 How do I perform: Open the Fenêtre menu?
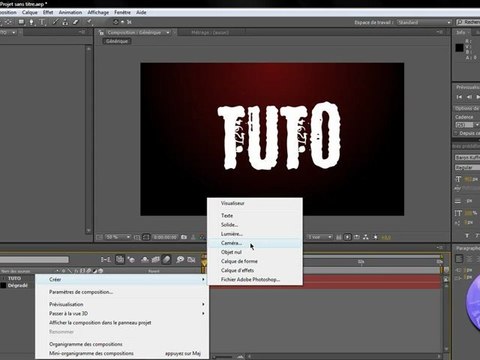coord(122,12)
